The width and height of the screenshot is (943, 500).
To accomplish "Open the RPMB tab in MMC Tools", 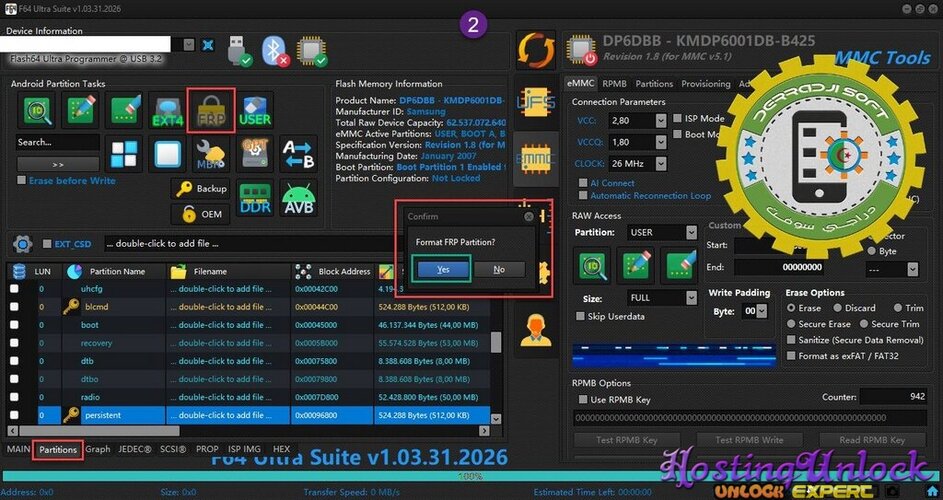I will pos(614,84).
